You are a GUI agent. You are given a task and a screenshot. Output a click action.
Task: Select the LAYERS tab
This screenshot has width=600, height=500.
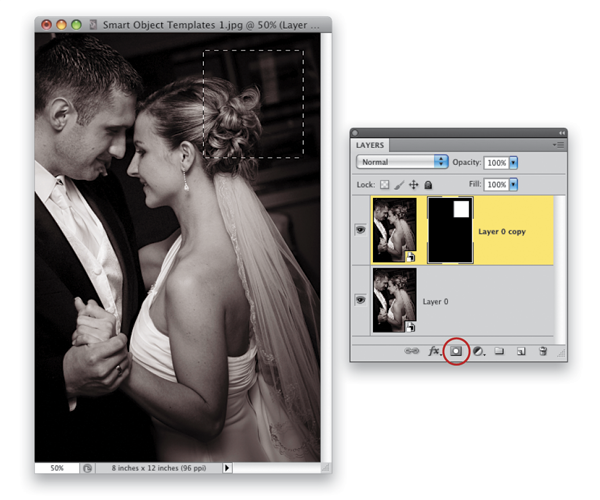click(370, 145)
